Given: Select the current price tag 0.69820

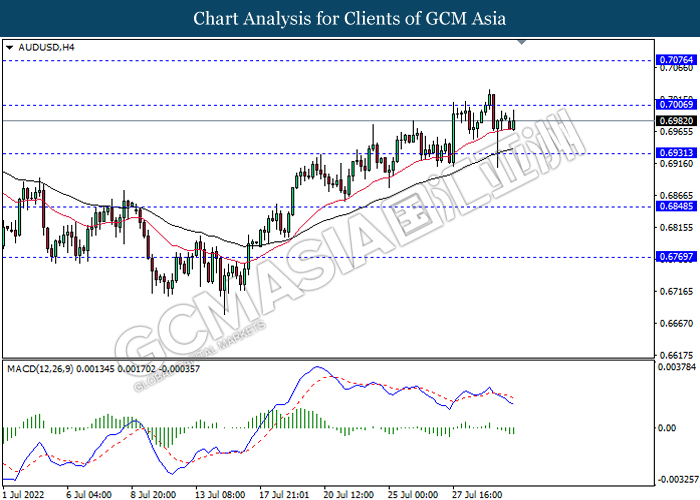Looking at the screenshot, I should (x=676, y=121).
